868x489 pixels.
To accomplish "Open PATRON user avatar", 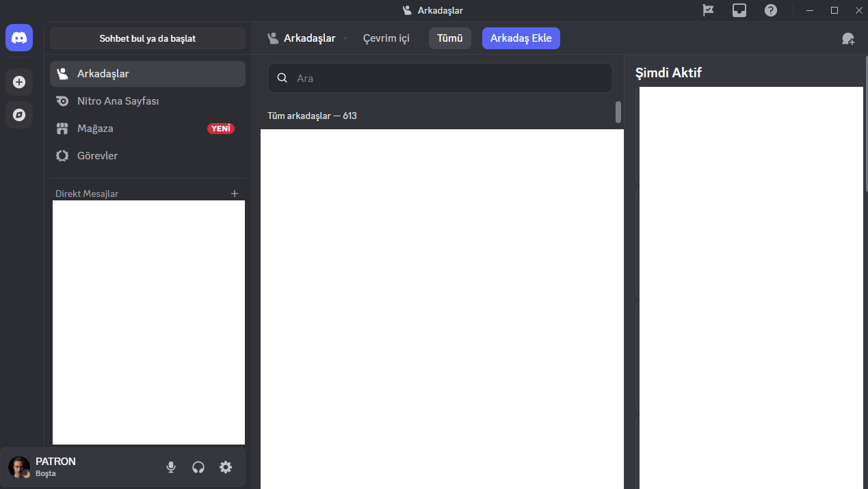I will click(x=19, y=467).
